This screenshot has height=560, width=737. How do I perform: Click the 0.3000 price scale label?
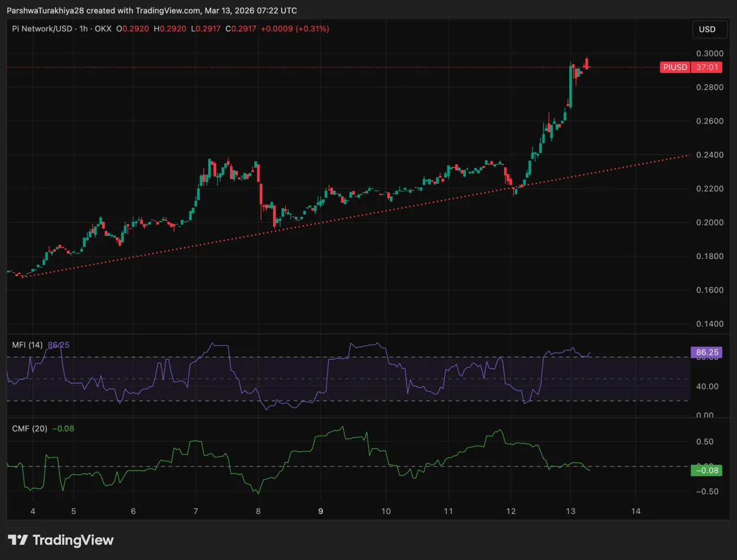click(x=709, y=54)
